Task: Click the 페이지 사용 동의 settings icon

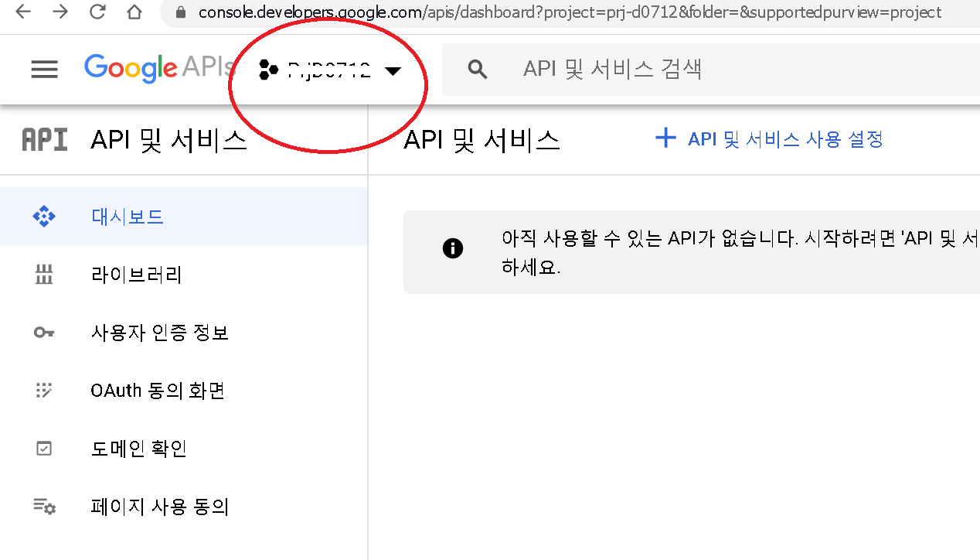Action: point(44,507)
